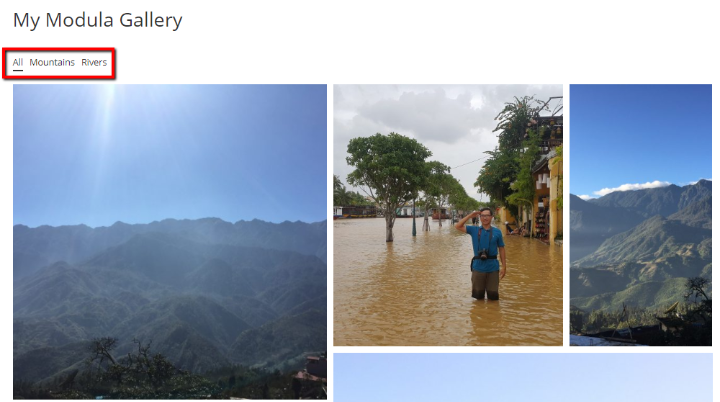Select the All gallery filter
Image resolution: width=720 pixels, height=402 pixels.
pos(17,62)
